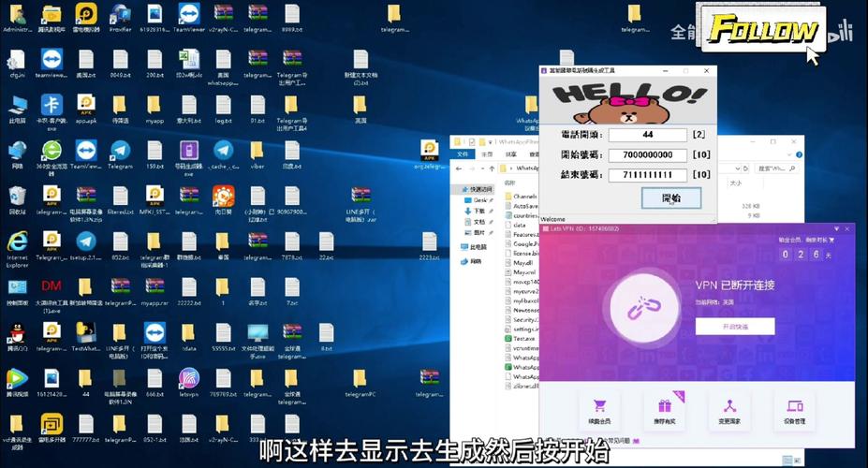Select the 雷电模拟器 desktop icon
The width and height of the screenshot is (868, 468).
pyautogui.click(x=86, y=19)
